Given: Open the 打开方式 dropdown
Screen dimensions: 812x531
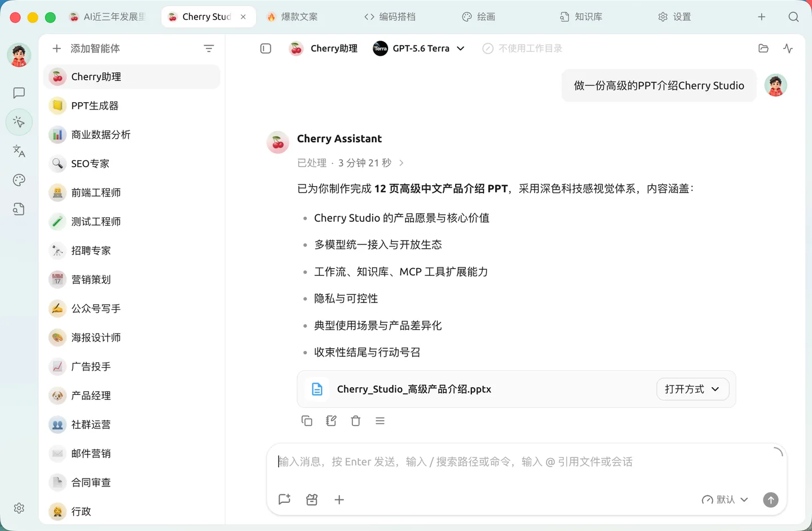Looking at the screenshot, I should pyautogui.click(x=692, y=389).
